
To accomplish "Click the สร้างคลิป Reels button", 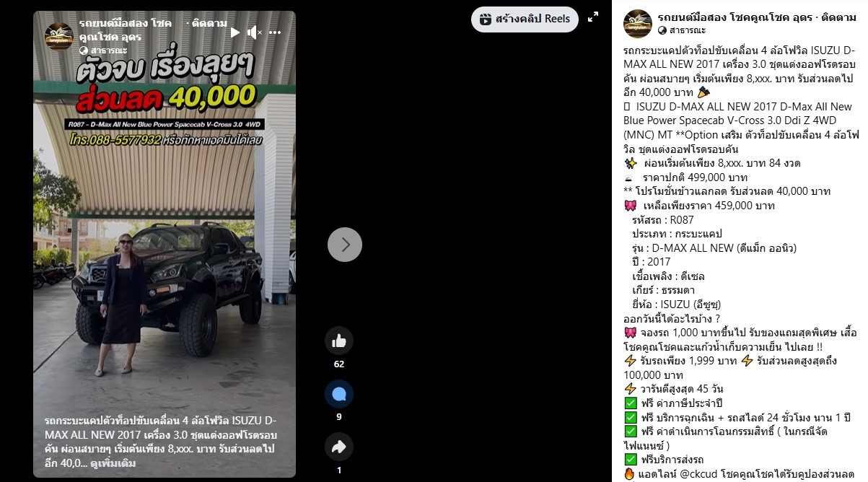I will coord(525,19).
